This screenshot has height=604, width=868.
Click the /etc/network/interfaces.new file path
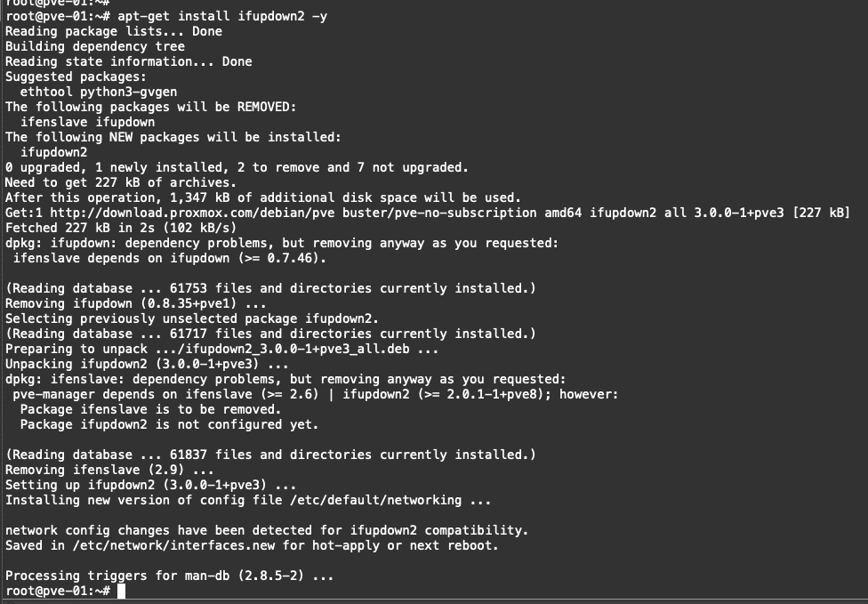point(173,546)
